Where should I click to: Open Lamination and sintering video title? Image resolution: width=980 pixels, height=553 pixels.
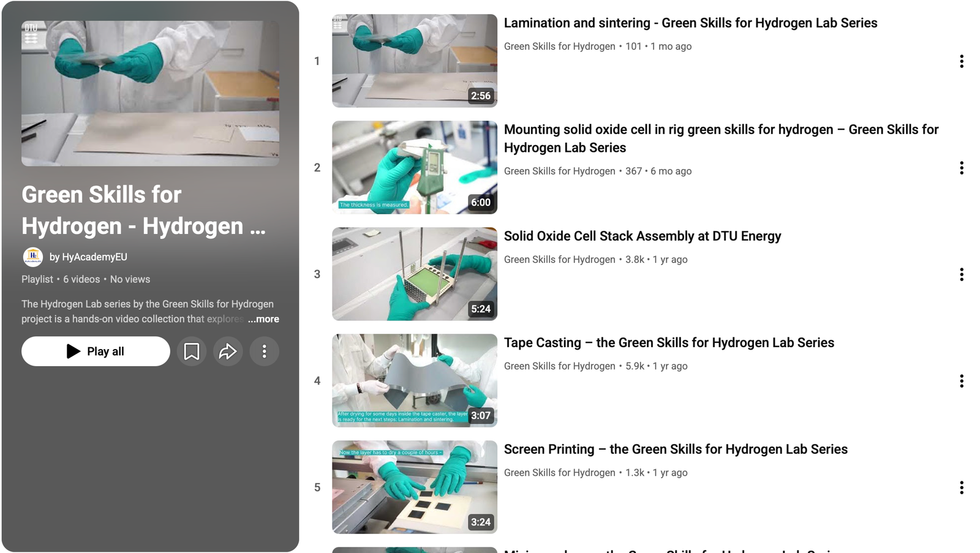point(690,23)
